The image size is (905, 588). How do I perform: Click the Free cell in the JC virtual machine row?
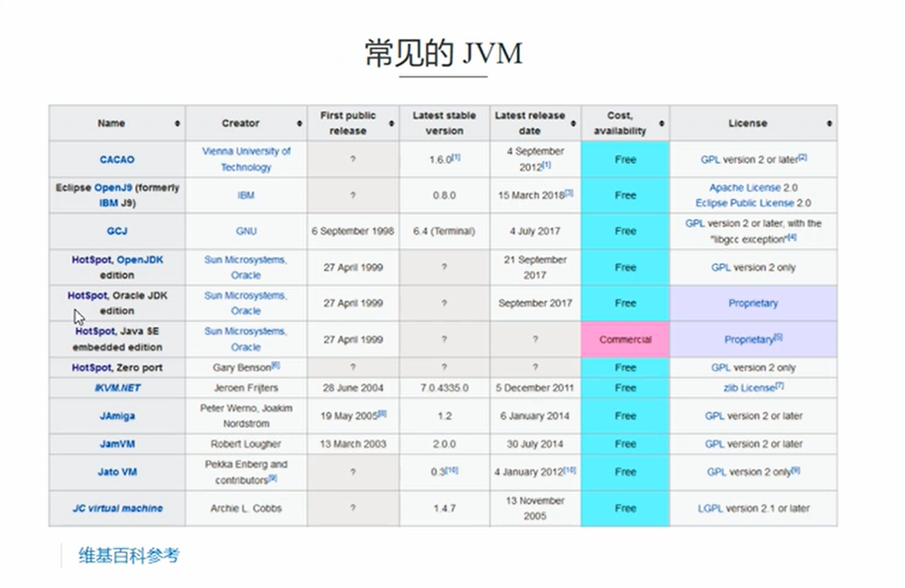[x=625, y=508]
